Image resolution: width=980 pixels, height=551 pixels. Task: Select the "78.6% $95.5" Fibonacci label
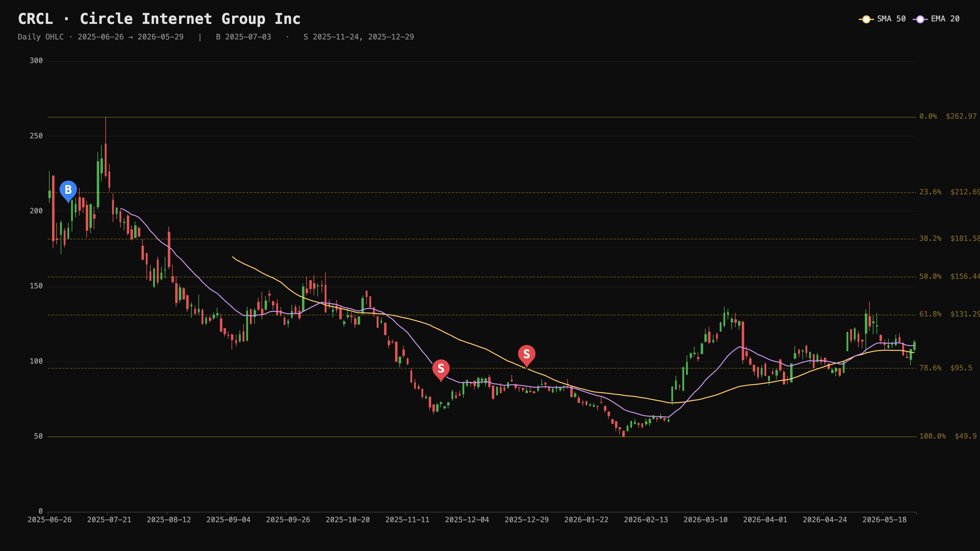pyautogui.click(x=946, y=368)
